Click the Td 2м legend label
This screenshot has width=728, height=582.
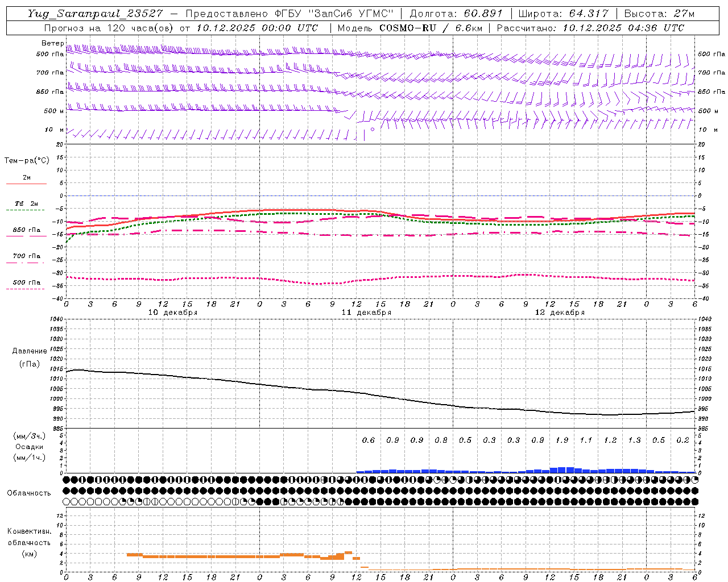coord(26,203)
